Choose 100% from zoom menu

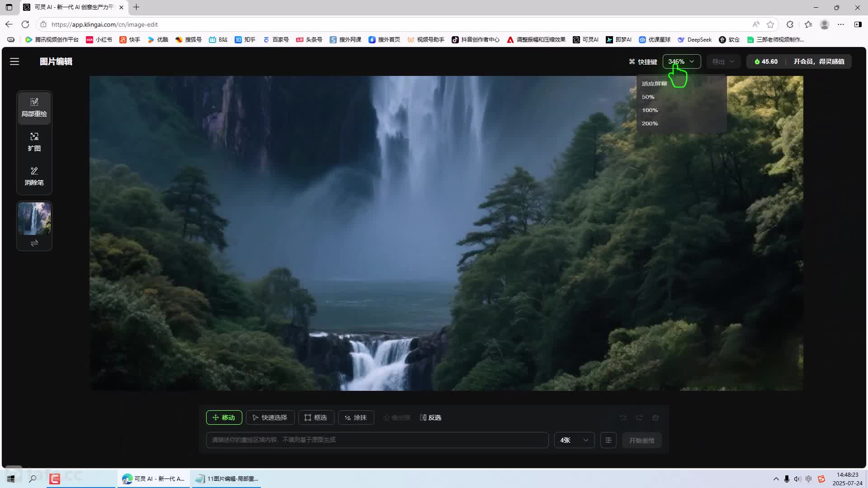pos(650,110)
